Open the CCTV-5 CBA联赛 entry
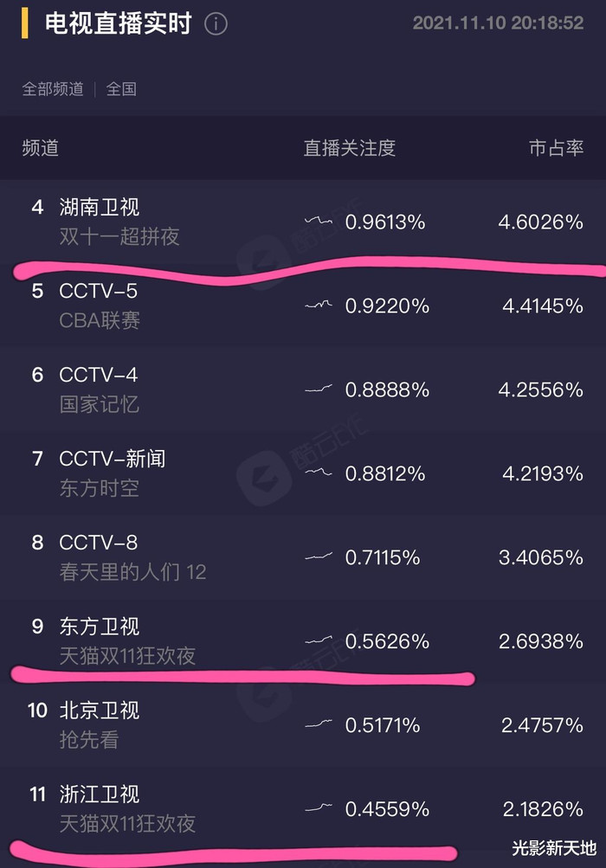 pos(303,305)
